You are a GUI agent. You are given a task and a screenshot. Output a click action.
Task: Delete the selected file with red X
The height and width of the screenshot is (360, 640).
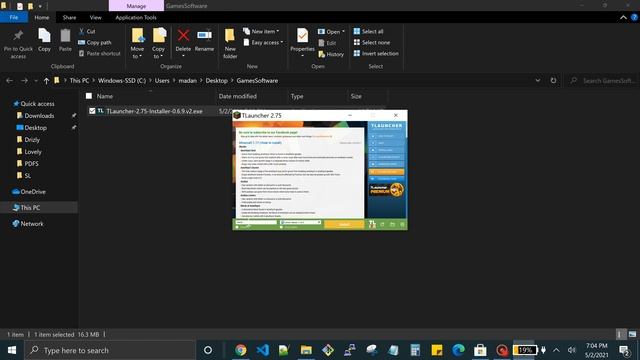(x=183, y=36)
